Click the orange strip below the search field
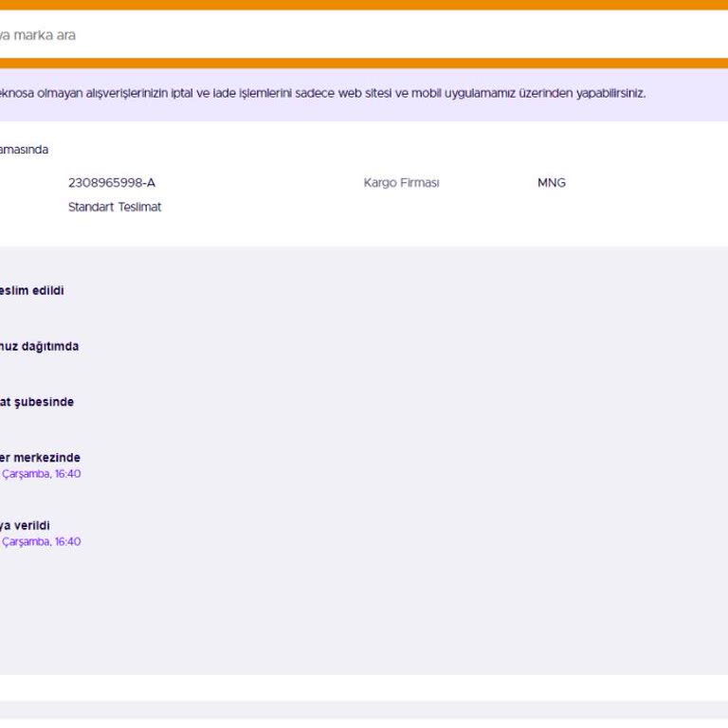The image size is (728, 728). (364, 64)
